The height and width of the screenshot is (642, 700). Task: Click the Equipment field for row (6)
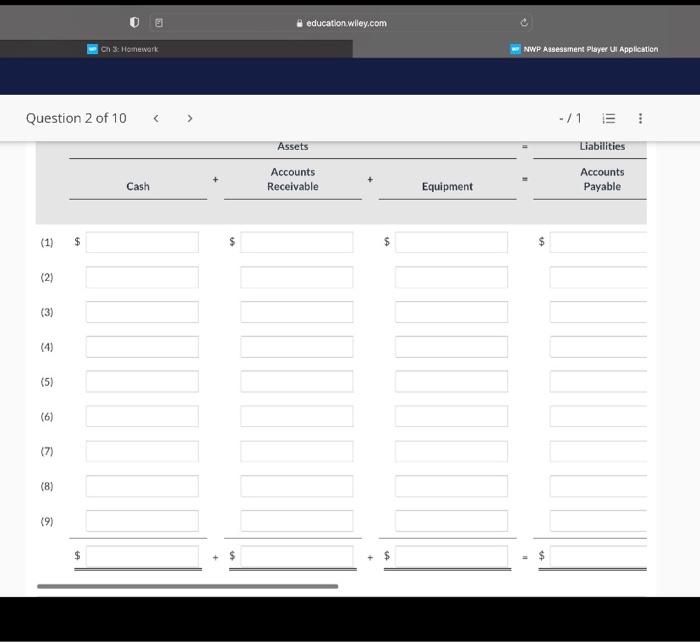[451, 417]
